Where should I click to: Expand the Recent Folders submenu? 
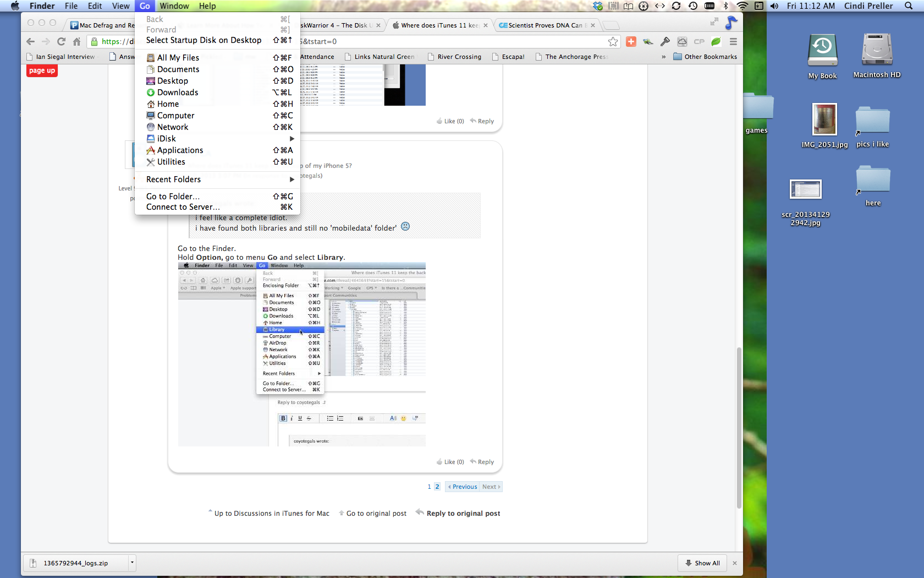pos(292,179)
